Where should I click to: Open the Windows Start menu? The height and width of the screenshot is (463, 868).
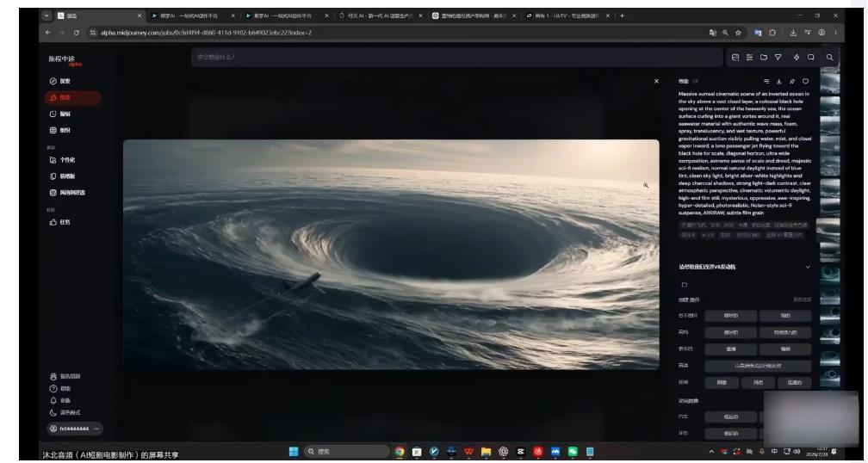pos(294,452)
